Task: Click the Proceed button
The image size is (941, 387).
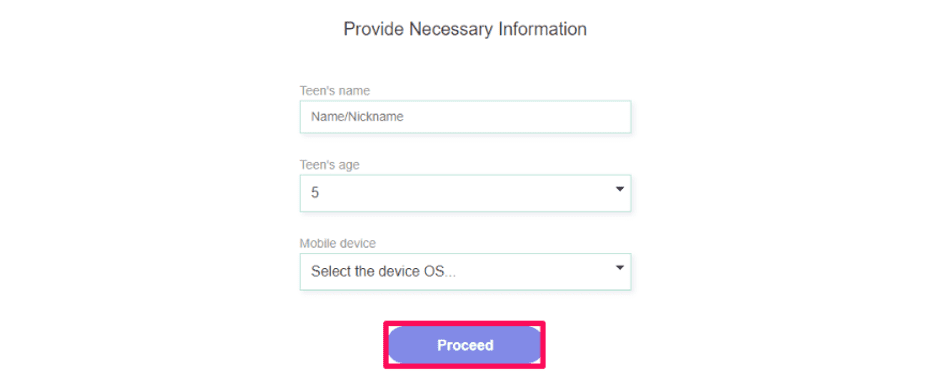Action: pos(464,345)
